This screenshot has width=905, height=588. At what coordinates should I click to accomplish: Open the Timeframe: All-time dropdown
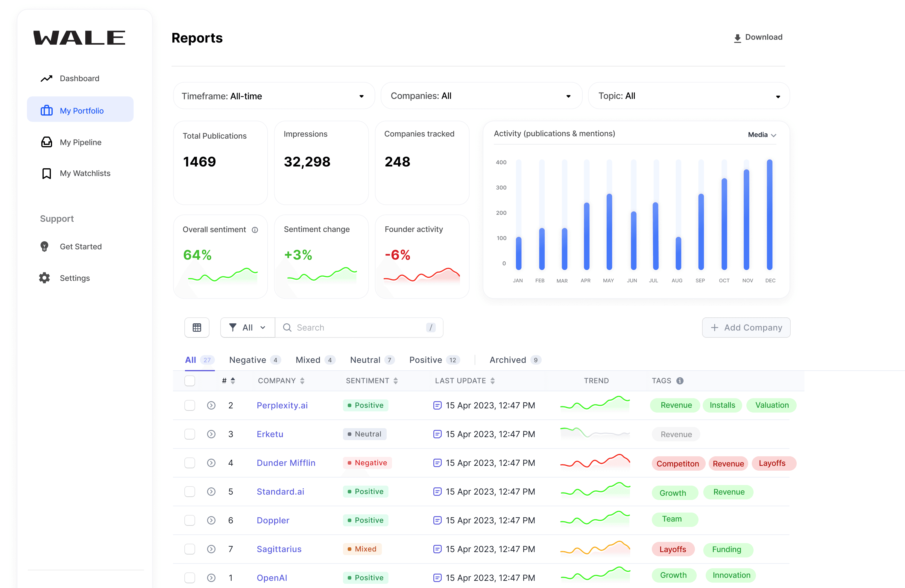click(274, 96)
